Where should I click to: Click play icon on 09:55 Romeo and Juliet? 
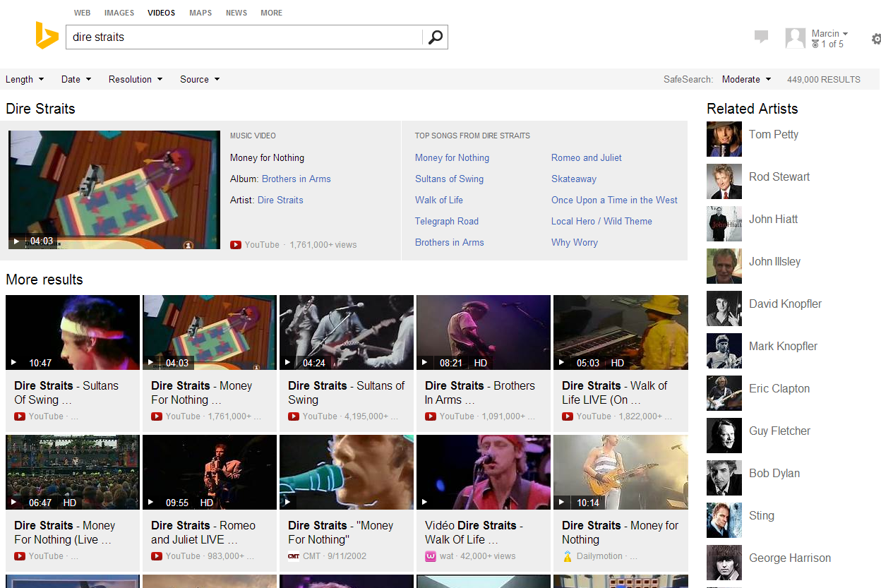(x=150, y=503)
